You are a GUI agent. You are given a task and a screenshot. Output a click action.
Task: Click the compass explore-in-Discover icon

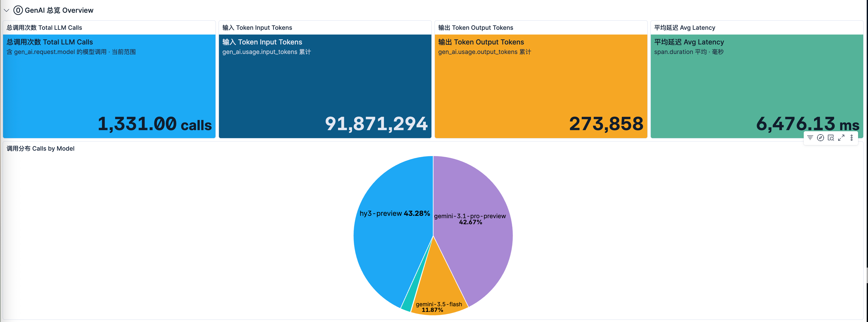821,137
